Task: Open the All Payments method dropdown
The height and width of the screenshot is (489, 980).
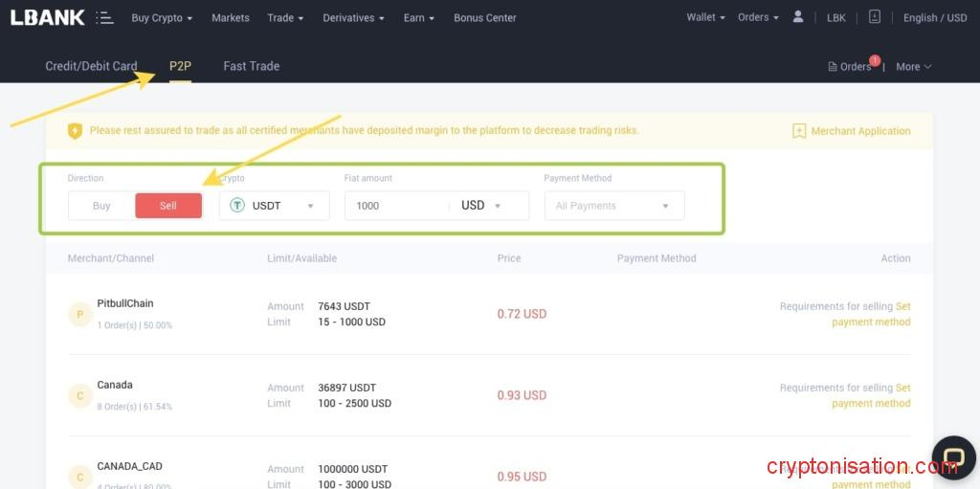Action: [x=613, y=206]
